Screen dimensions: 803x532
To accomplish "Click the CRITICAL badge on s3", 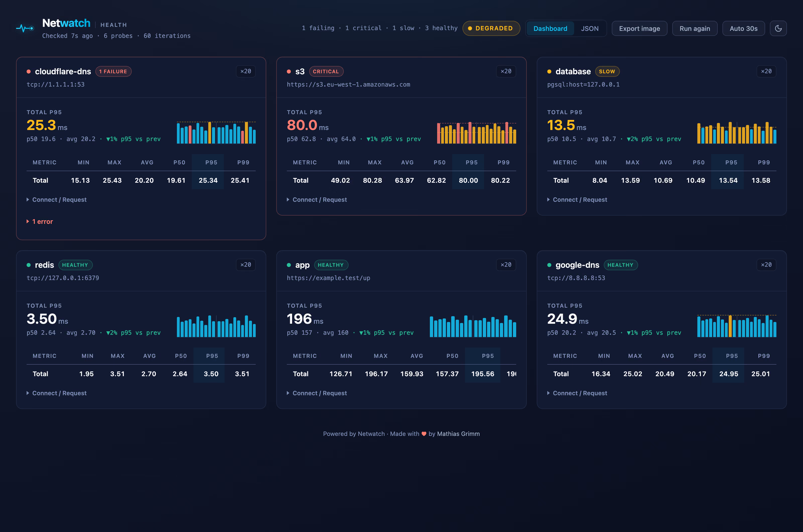I will point(326,72).
